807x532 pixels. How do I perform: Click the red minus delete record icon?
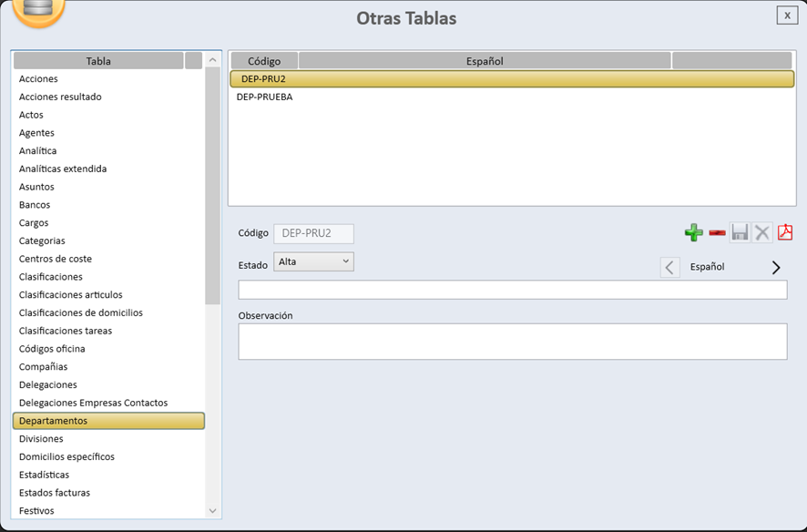[x=717, y=233]
